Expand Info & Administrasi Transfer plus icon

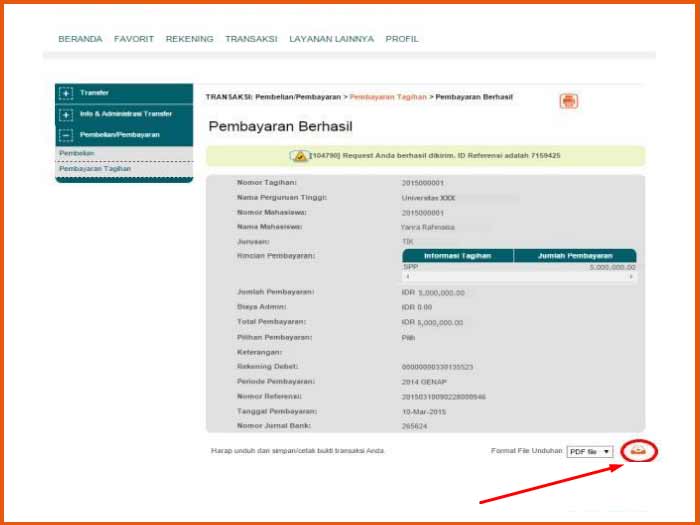pyautogui.click(x=66, y=115)
